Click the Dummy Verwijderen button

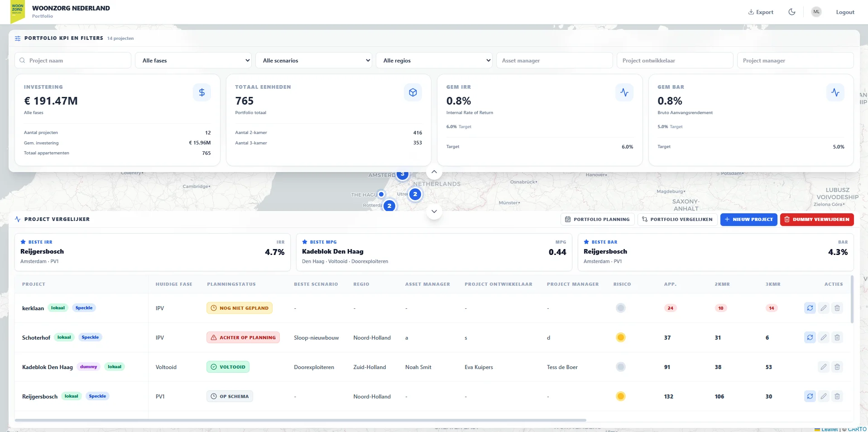click(817, 220)
